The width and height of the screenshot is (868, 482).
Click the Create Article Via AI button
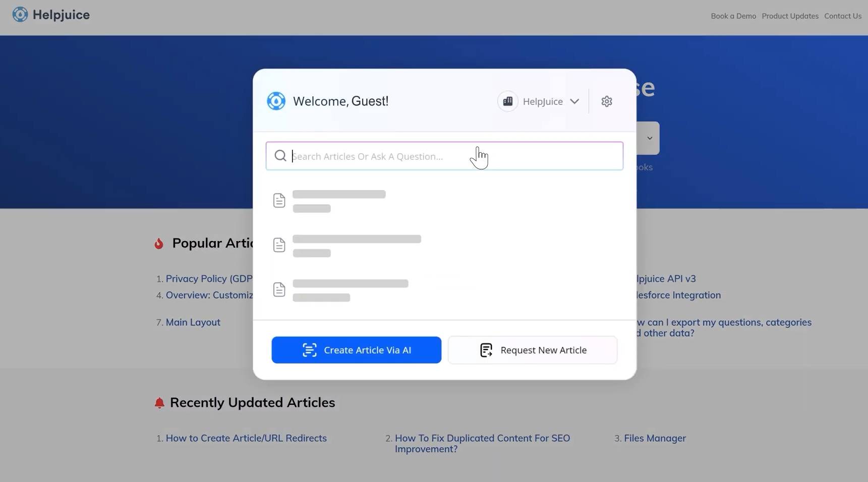tap(356, 350)
